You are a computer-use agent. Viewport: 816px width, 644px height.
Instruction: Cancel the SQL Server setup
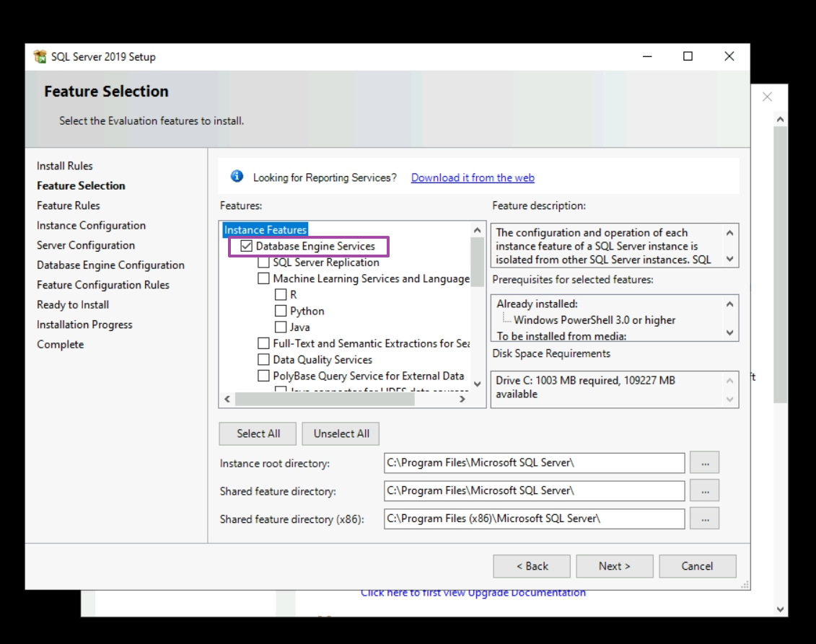tap(698, 566)
